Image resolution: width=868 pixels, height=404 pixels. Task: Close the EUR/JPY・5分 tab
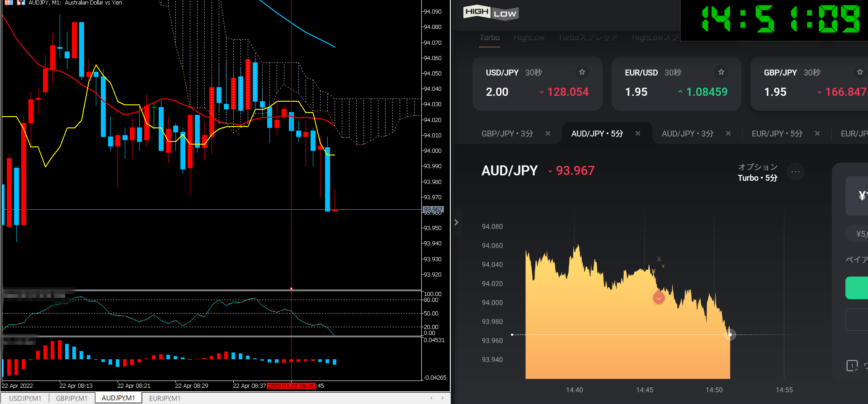pyautogui.click(x=817, y=133)
